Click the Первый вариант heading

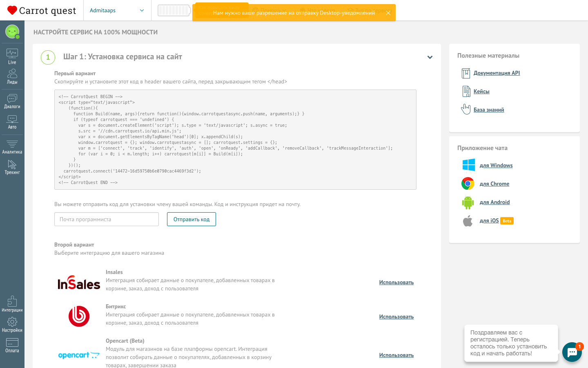coord(75,74)
